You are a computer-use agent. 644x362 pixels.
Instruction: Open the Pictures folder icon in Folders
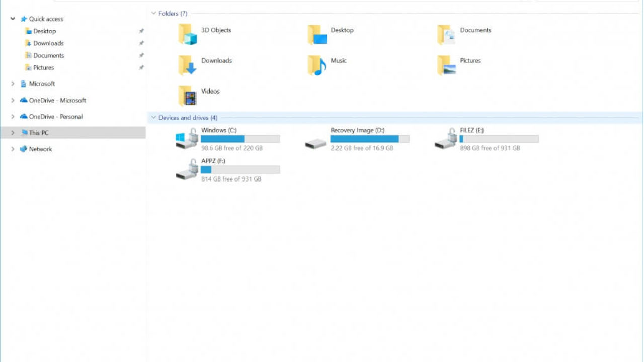(446, 65)
